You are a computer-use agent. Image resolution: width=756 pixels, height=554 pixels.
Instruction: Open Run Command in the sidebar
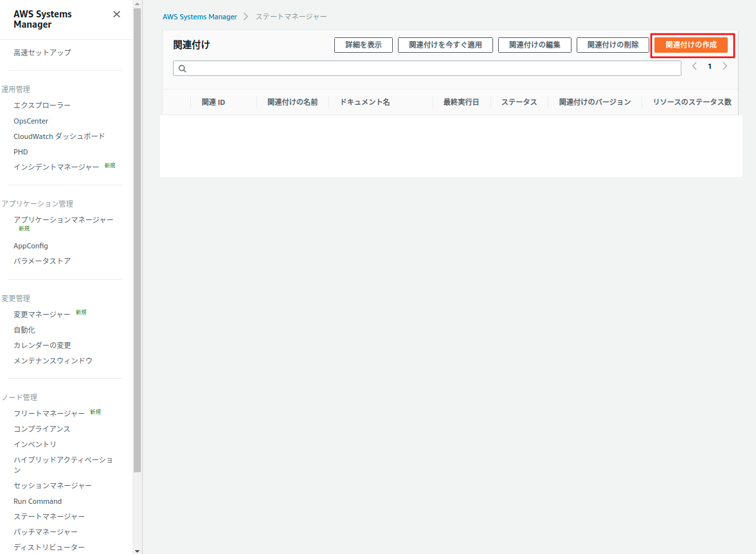click(x=37, y=501)
